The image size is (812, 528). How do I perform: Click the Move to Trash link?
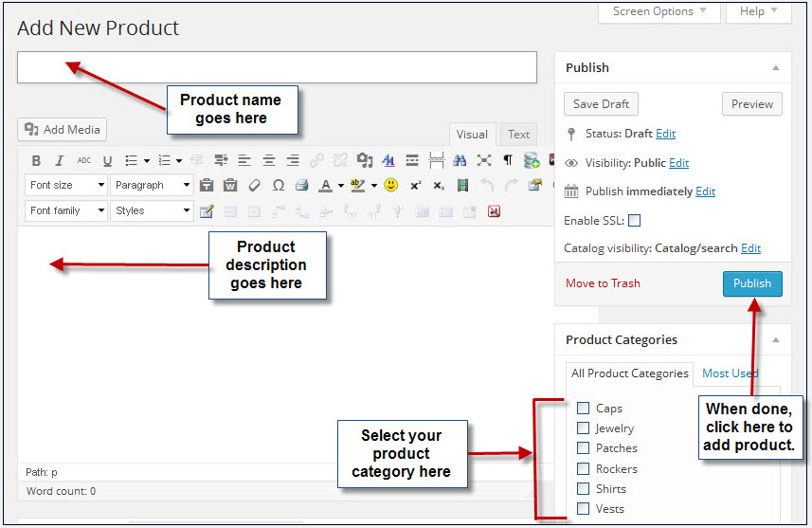(603, 283)
